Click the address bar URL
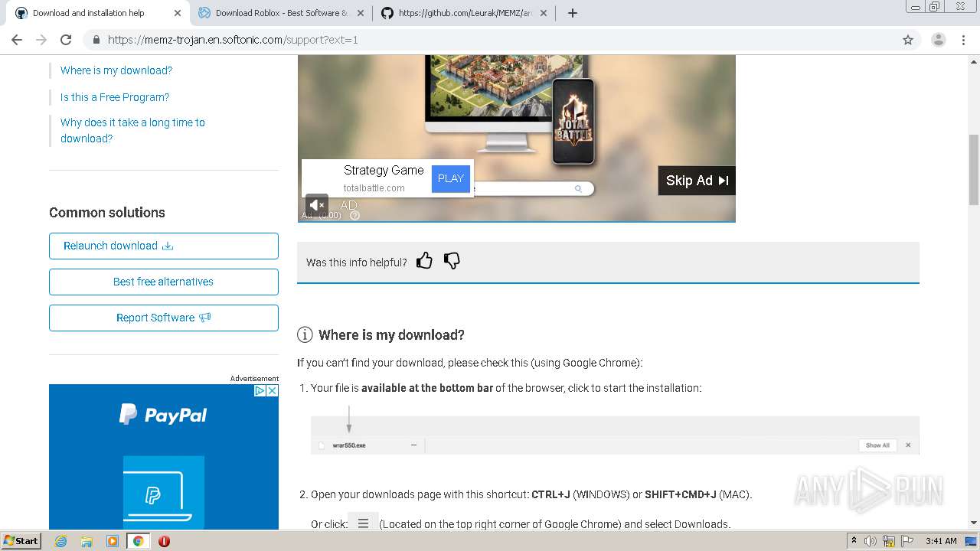 [x=233, y=40]
